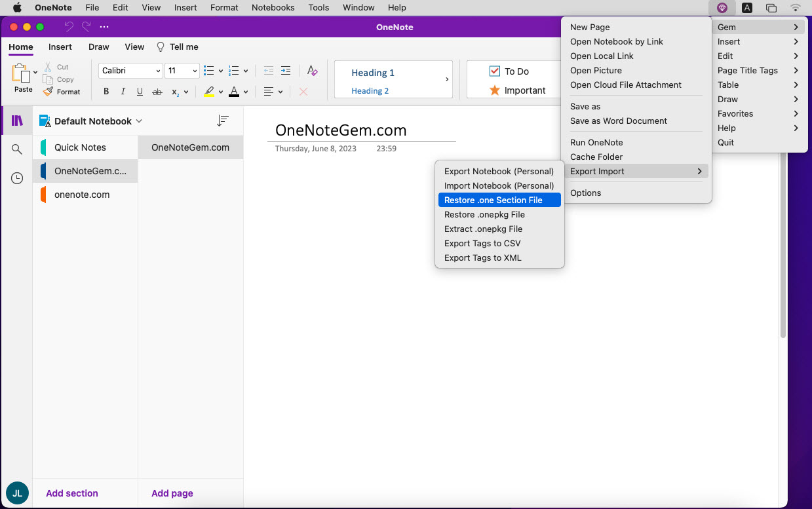The width and height of the screenshot is (812, 509).
Task: Choose Restore .one Section File
Action: pyautogui.click(x=499, y=200)
